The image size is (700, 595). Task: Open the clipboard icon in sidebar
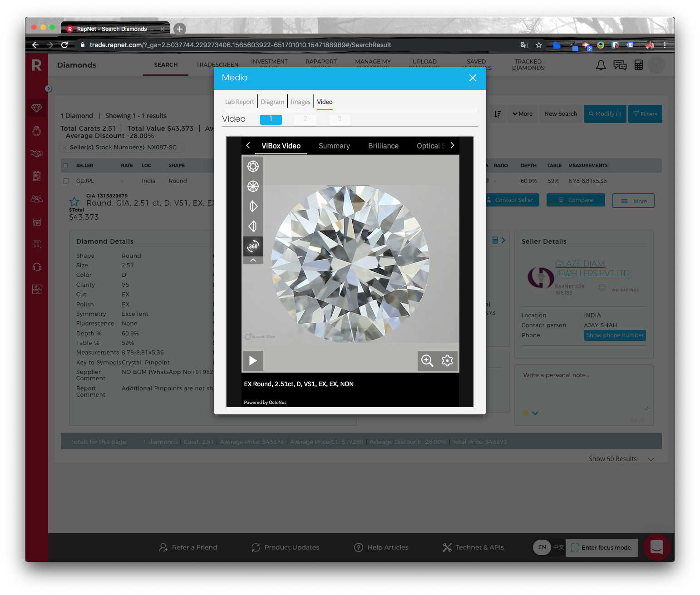[37, 176]
